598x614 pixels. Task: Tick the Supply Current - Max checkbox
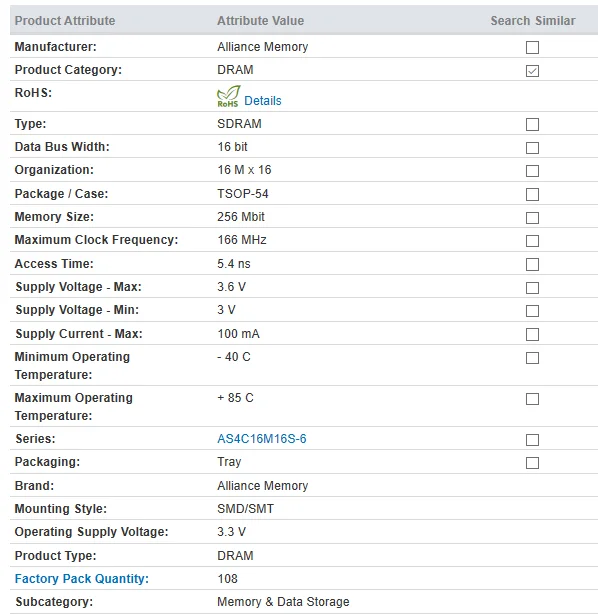pyautogui.click(x=532, y=334)
